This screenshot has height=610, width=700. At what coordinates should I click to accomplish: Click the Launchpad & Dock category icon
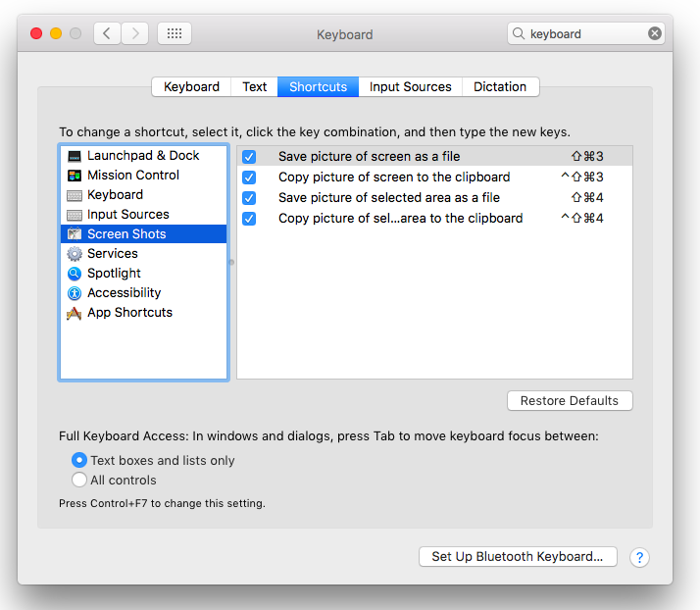click(x=75, y=156)
